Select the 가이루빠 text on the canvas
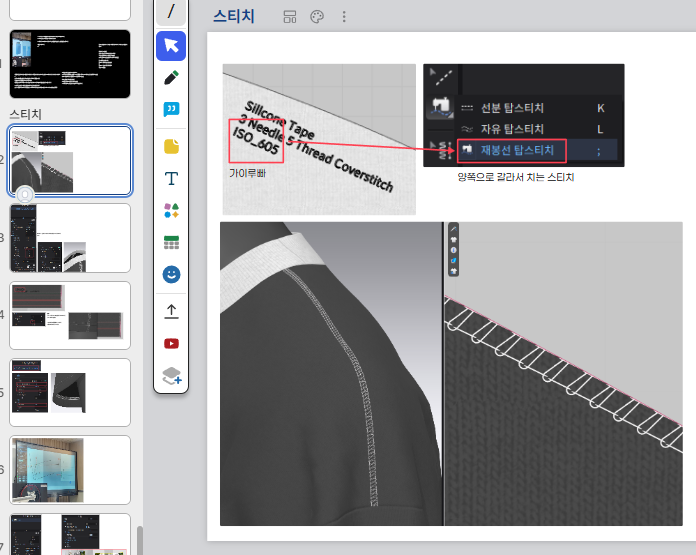The image size is (696, 555). pyautogui.click(x=247, y=173)
